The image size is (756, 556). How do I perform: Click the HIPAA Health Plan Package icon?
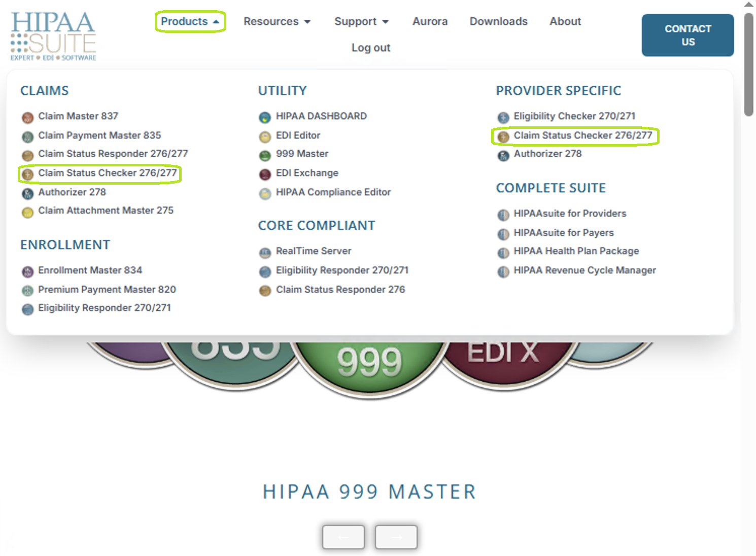(x=503, y=253)
